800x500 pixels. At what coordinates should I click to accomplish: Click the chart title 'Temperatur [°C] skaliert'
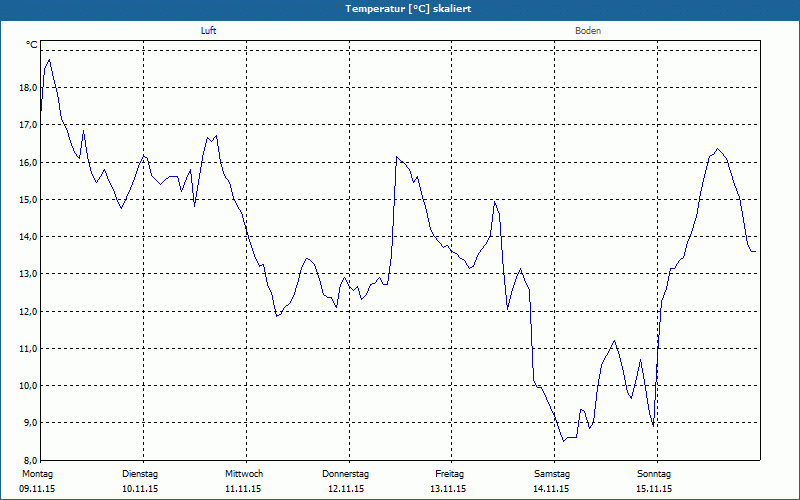(408, 9)
